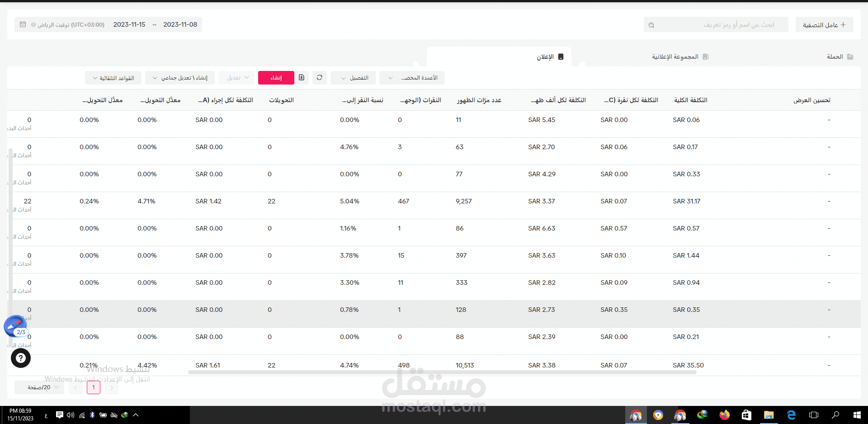Open the volume speaker tray icon

click(70, 415)
